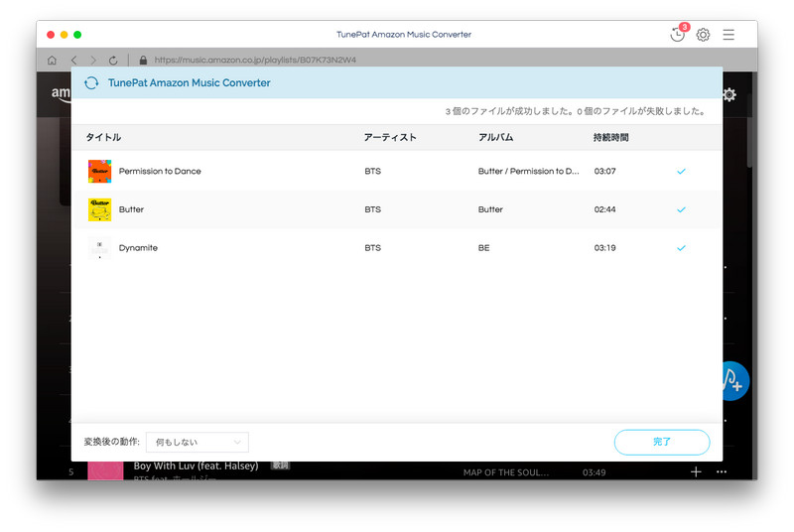Screen dimensions: 794x532
Task: Click the address bar URL
Action: (x=255, y=60)
